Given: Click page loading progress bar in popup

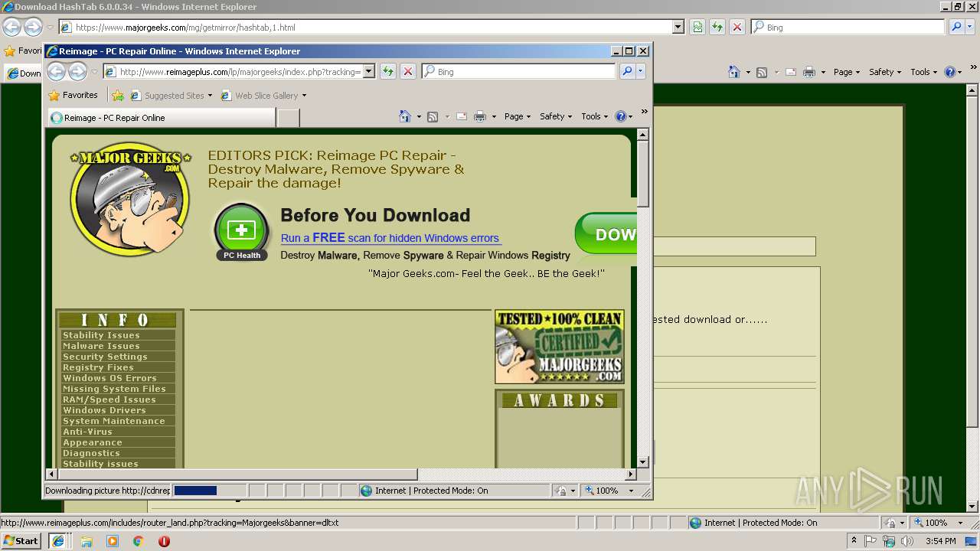Looking at the screenshot, I should click(x=209, y=491).
